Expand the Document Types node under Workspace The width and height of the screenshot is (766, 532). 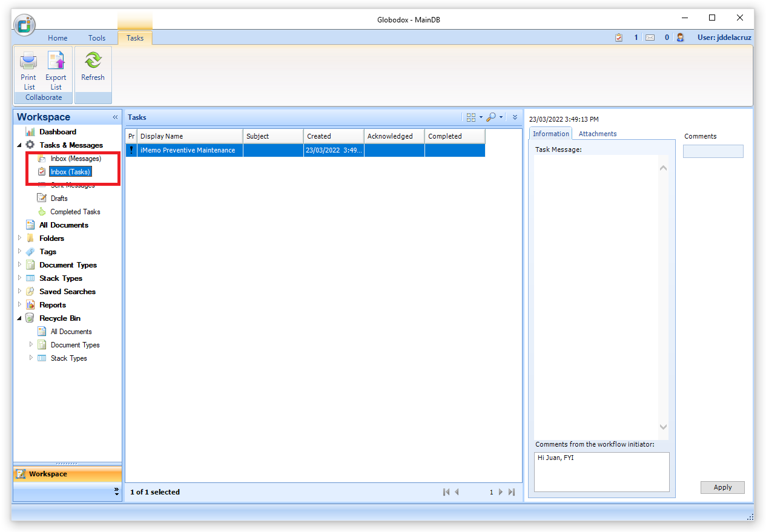19,265
